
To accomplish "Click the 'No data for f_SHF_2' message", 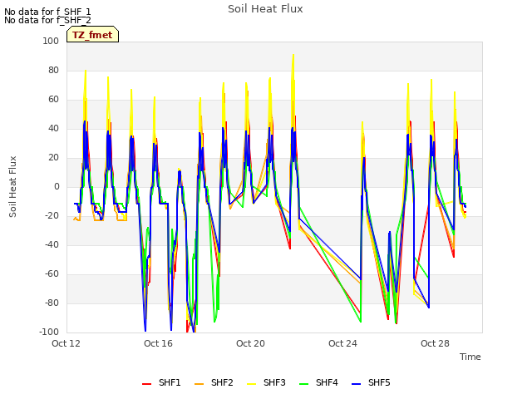I will tap(47, 20).
